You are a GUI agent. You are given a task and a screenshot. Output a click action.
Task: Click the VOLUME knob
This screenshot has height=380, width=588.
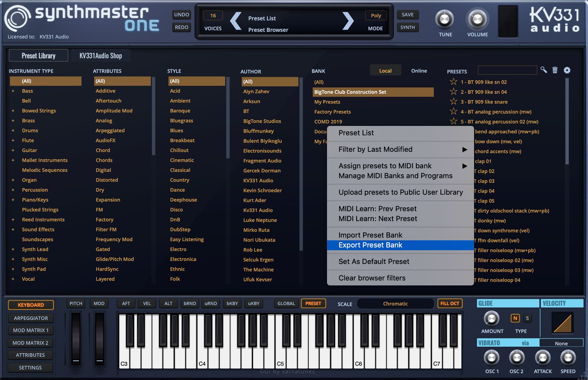pos(477,20)
